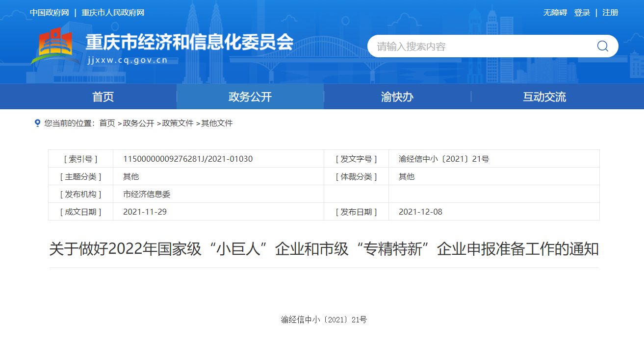This screenshot has width=644, height=342.
Task: Click 其他文件 in the breadcrumb trail
Action: tap(217, 123)
